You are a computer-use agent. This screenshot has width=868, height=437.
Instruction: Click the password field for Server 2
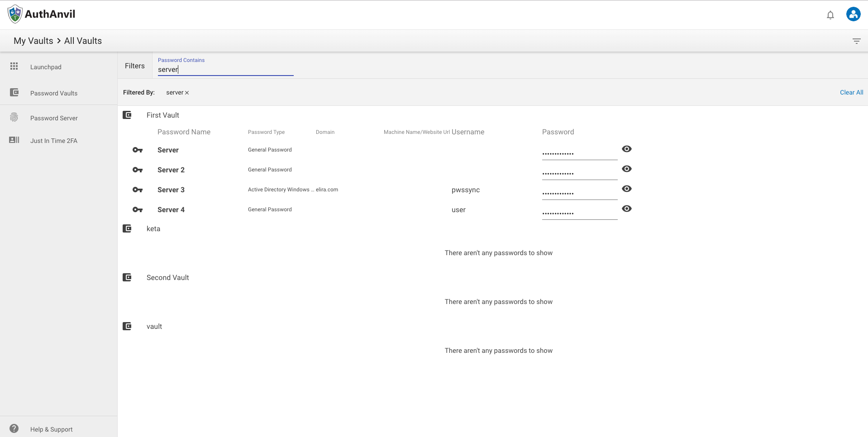[580, 173]
